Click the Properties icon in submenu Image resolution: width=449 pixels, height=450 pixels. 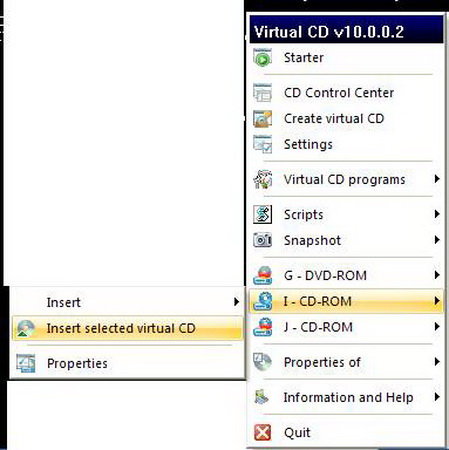tap(26, 363)
